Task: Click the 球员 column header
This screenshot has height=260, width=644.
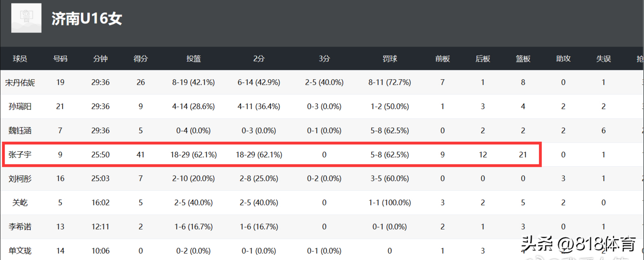Action: pos(20,58)
